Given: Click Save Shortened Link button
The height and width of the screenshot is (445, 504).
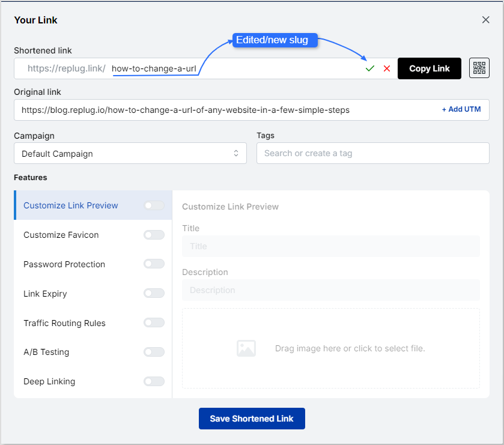Looking at the screenshot, I should (252, 419).
